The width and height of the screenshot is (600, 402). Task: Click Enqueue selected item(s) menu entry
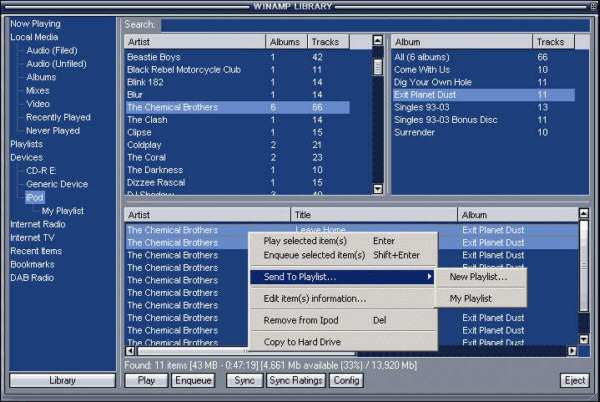[313, 256]
